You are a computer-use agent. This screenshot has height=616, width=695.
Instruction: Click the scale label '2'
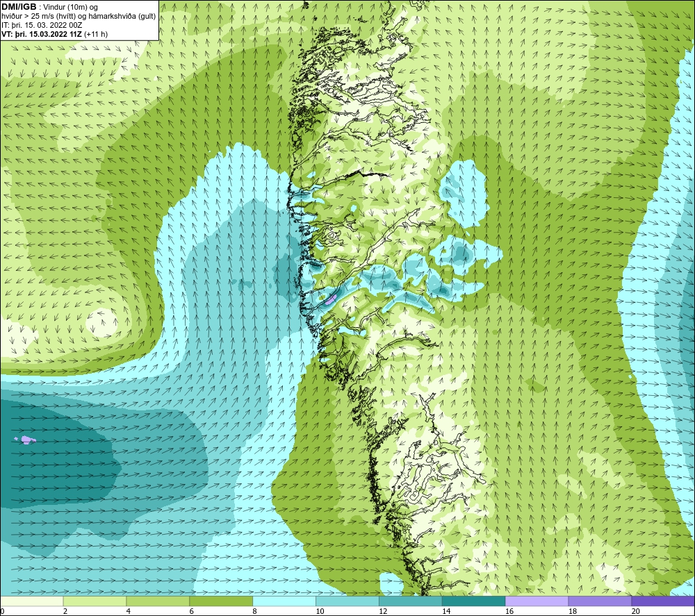point(65,612)
